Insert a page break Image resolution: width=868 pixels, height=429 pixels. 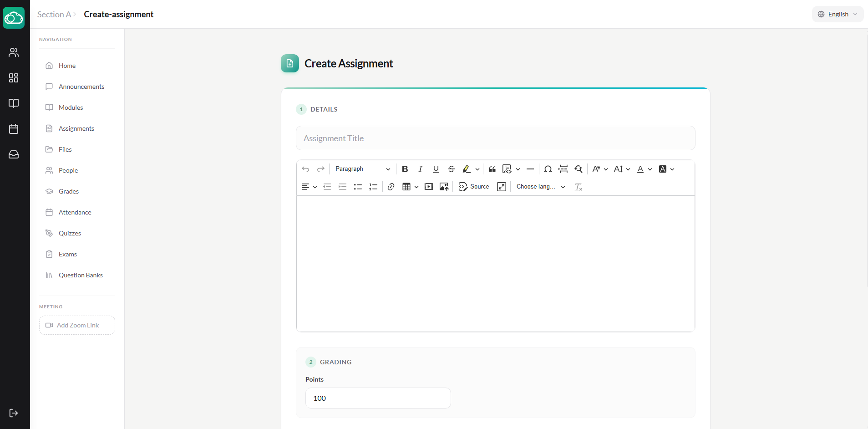[563, 169]
